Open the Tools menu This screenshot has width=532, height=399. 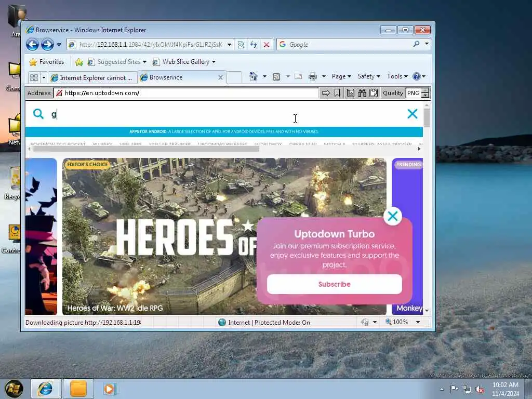click(397, 76)
